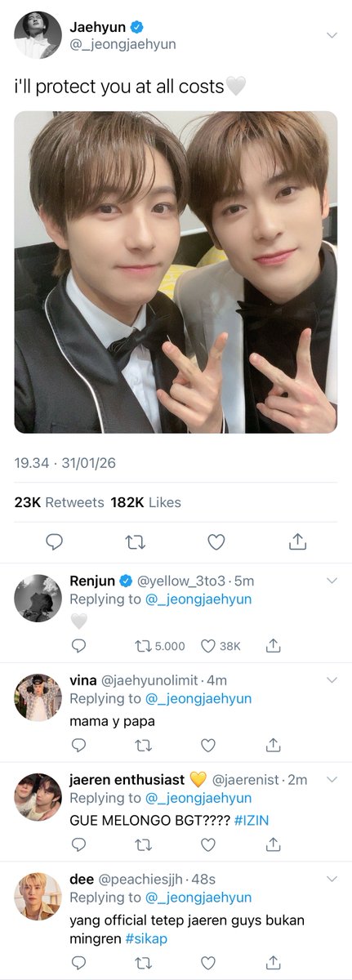The image size is (352, 980).
Task: Share Jaehyun's main tweet
Action: tap(298, 541)
